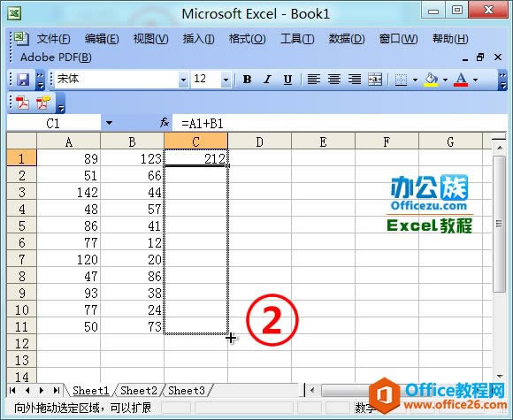Toggle Underline formatting button
This screenshot has width=513, height=420.
[x=288, y=80]
